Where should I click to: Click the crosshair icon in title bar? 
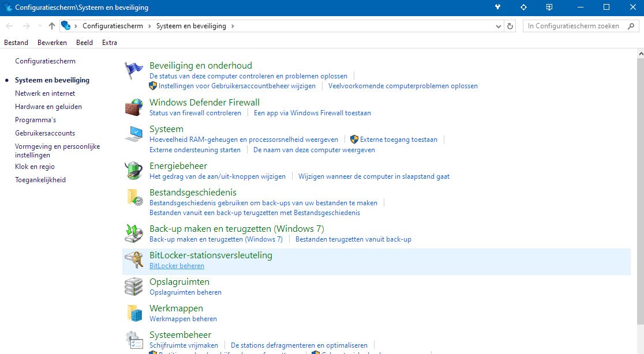point(523,7)
